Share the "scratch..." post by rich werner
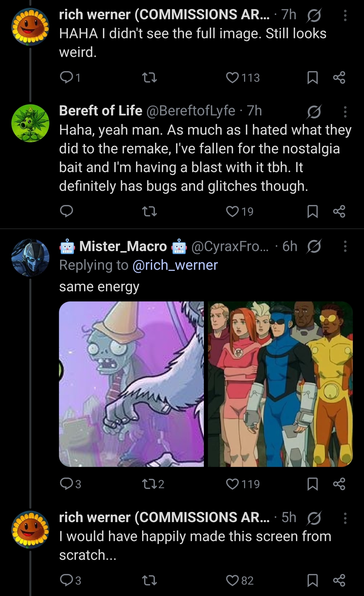This screenshot has width=364, height=596. pos(339,580)
